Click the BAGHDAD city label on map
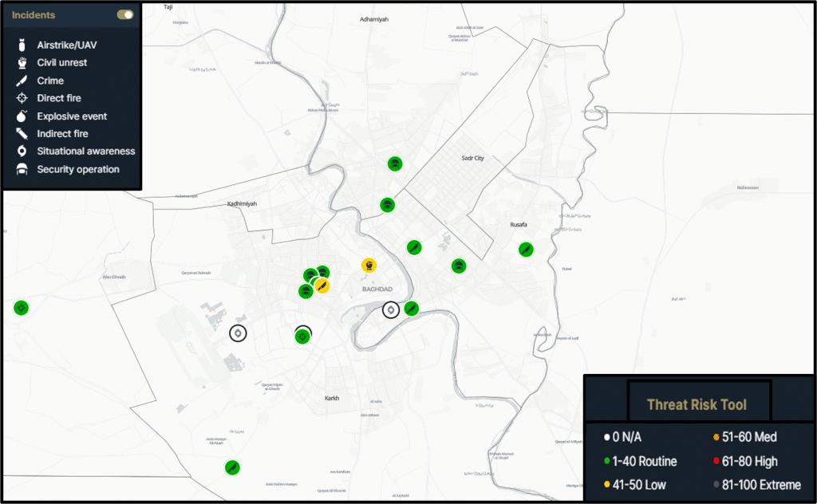The image size is (817, 504). click(377, 289)
